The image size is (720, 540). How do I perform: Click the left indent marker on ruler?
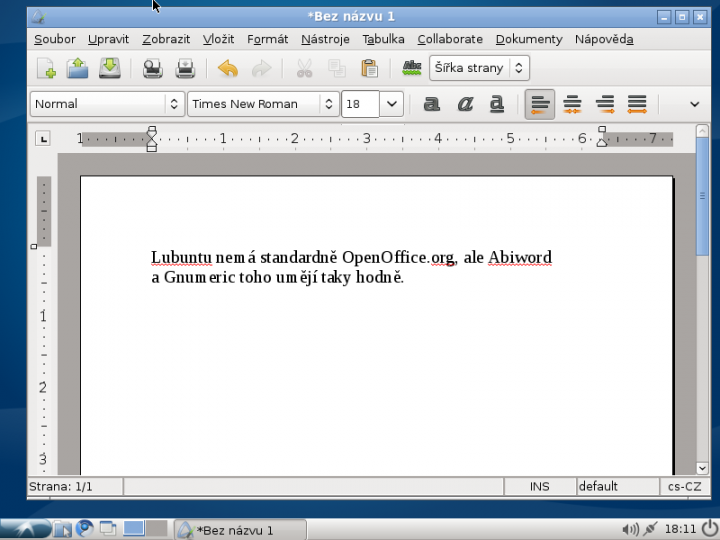[152, 139]
